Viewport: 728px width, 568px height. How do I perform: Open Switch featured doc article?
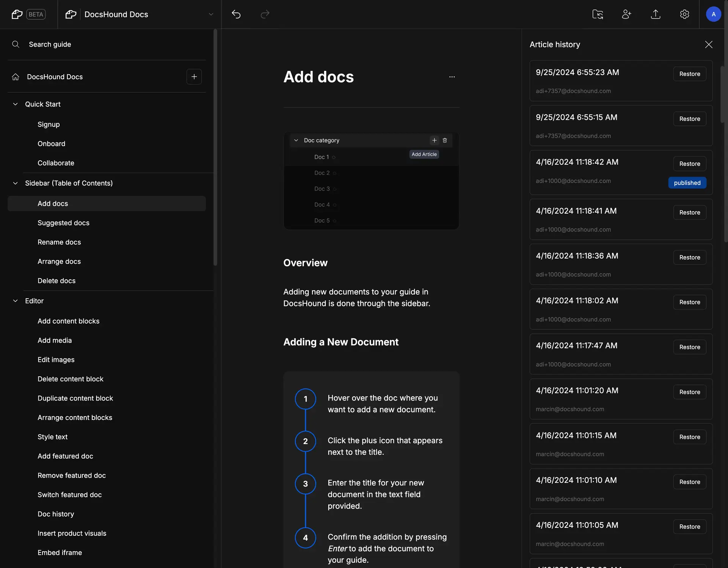(69, 495)
